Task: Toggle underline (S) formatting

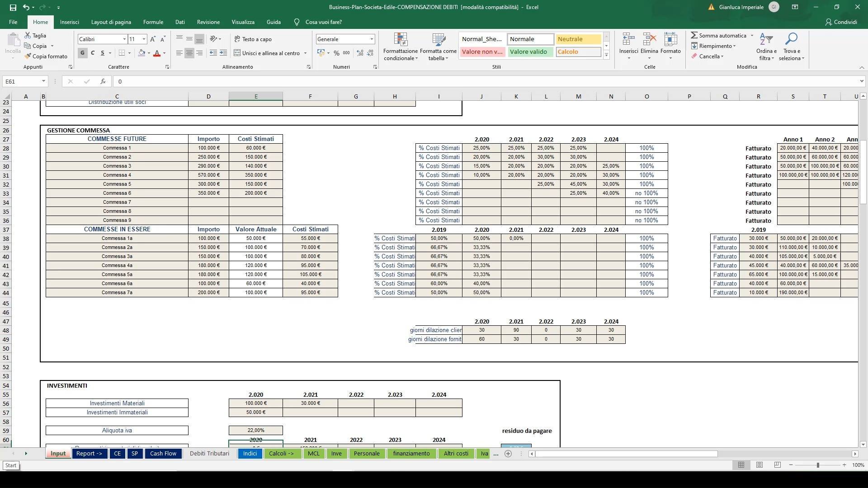Action: (x=103, y=53)
